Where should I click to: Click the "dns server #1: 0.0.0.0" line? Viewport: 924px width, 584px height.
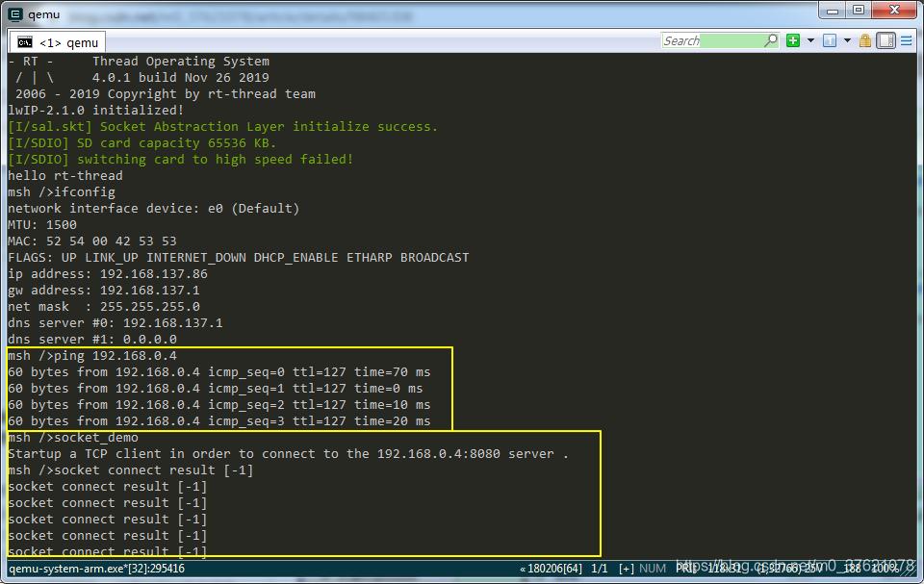tap(92, 340)
